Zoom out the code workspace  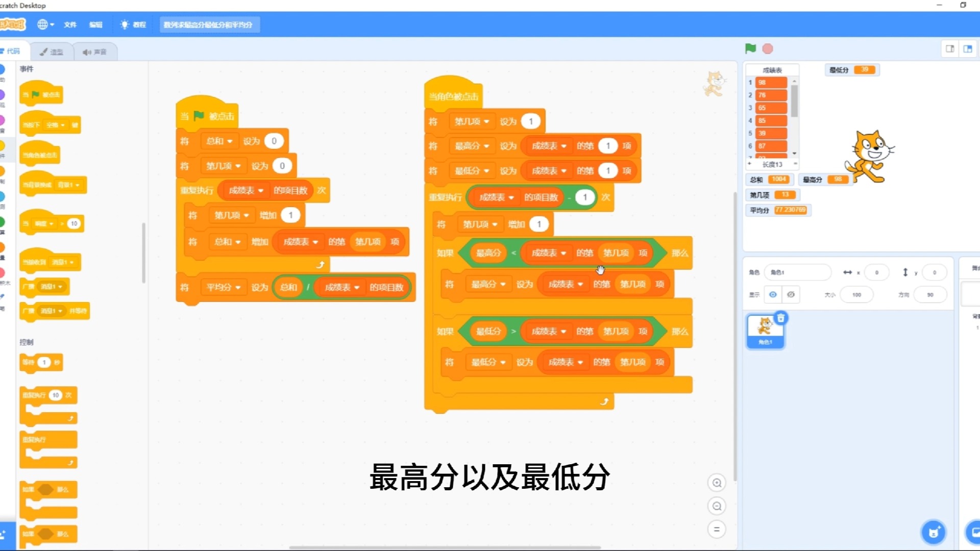pyautogui.click(x=717, y=506)
